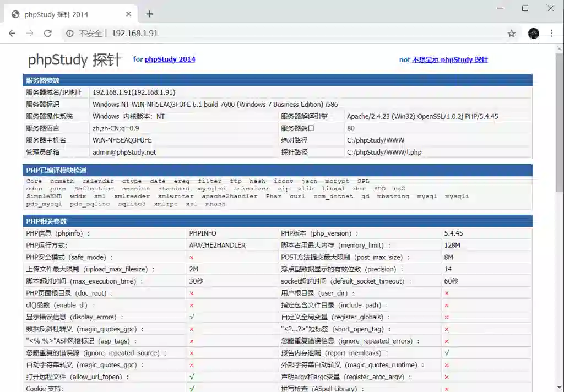Open the phpStudy 2014 link
The image size is (564, 392).
170,59
